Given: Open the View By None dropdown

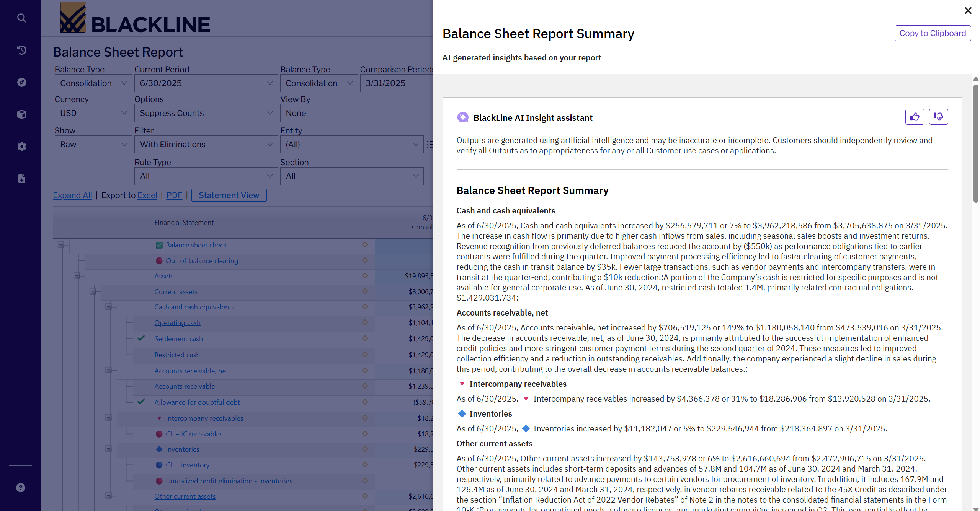Looking at the screenshot, I should coord(357,113).
